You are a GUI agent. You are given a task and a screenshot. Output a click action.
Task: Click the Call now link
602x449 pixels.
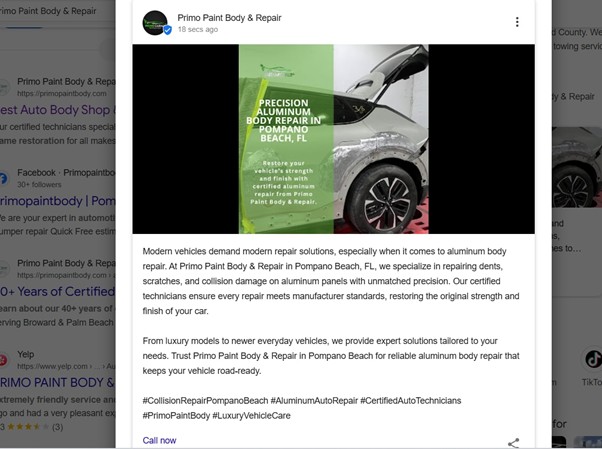159,440
